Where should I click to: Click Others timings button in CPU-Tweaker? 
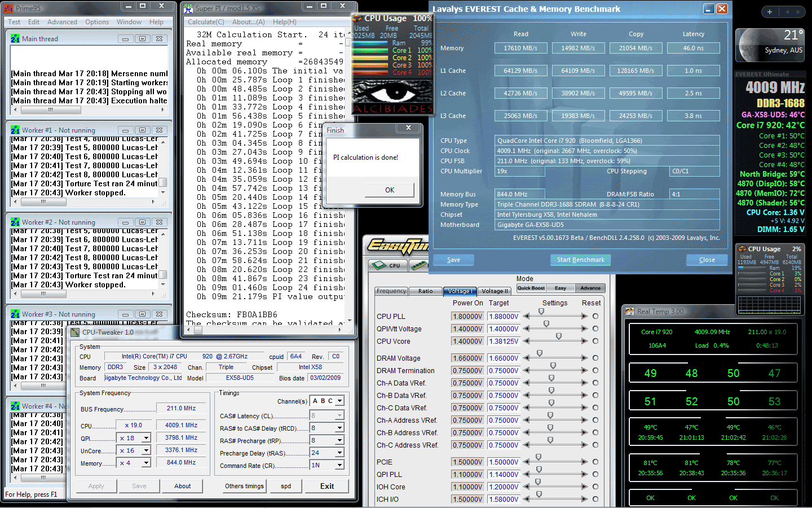244,486
